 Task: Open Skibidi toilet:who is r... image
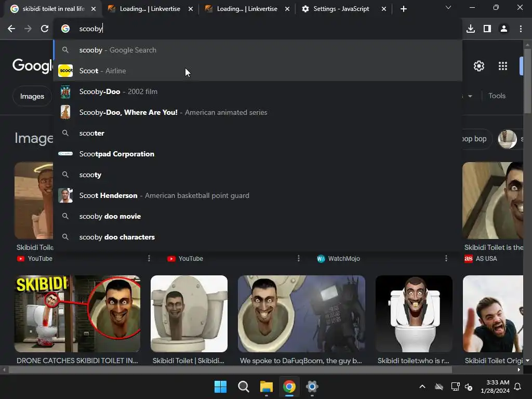(x=414, y=313)
